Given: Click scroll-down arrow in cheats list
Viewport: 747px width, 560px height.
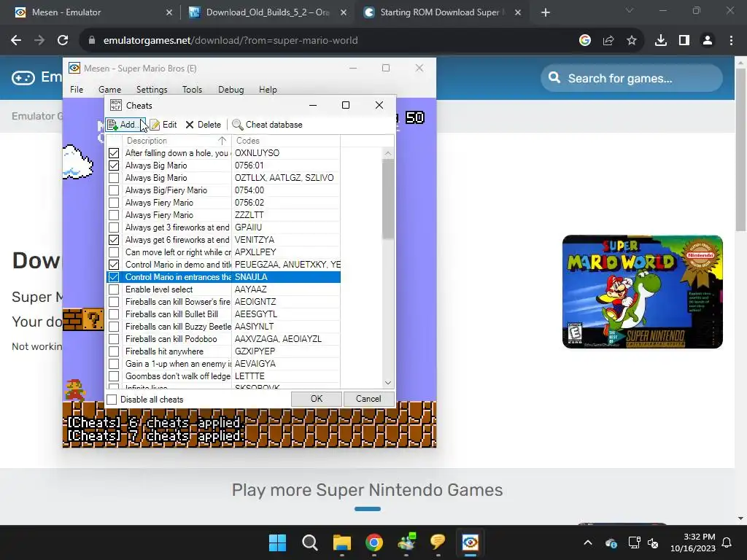Looking at the screenshot, I should coord(388,383).
